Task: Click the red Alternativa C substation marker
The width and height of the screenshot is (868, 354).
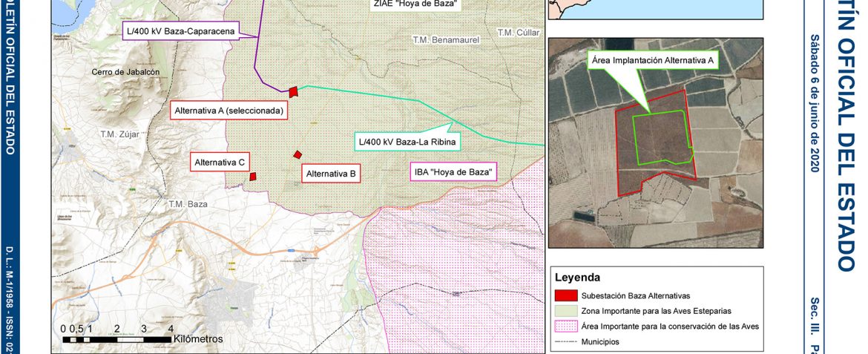Action: (x=253, y=177)
